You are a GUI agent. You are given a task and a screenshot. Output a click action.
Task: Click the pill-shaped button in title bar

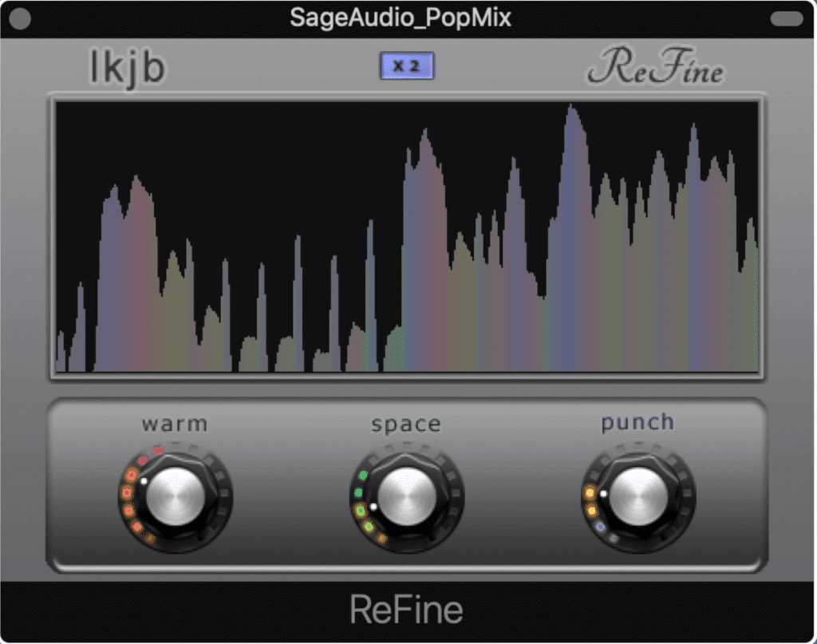pos(786,19)
